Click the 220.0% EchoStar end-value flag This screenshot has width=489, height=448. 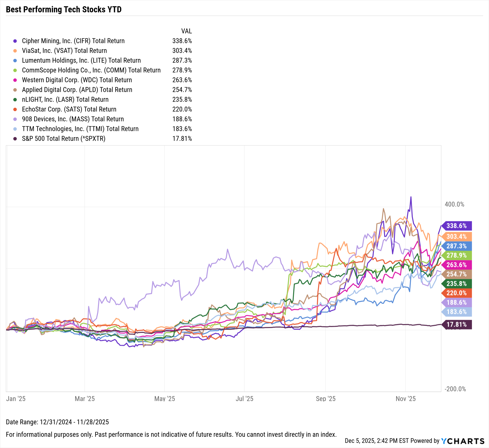tap(456, 293)
